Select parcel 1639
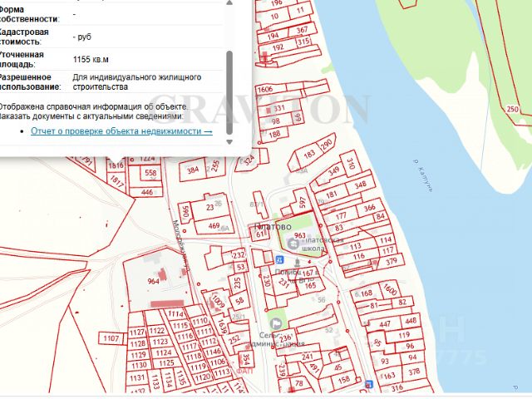This screenshot has width=532, height=399. 221,327
